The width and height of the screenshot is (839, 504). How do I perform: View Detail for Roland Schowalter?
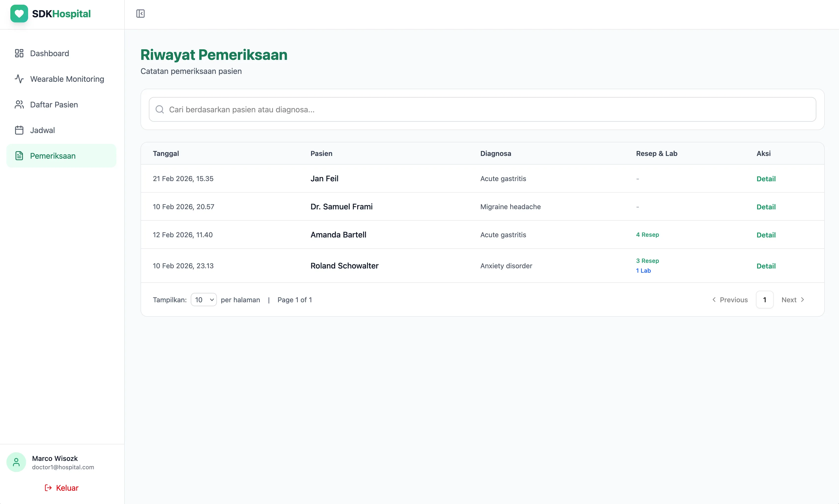pos(766,266)
